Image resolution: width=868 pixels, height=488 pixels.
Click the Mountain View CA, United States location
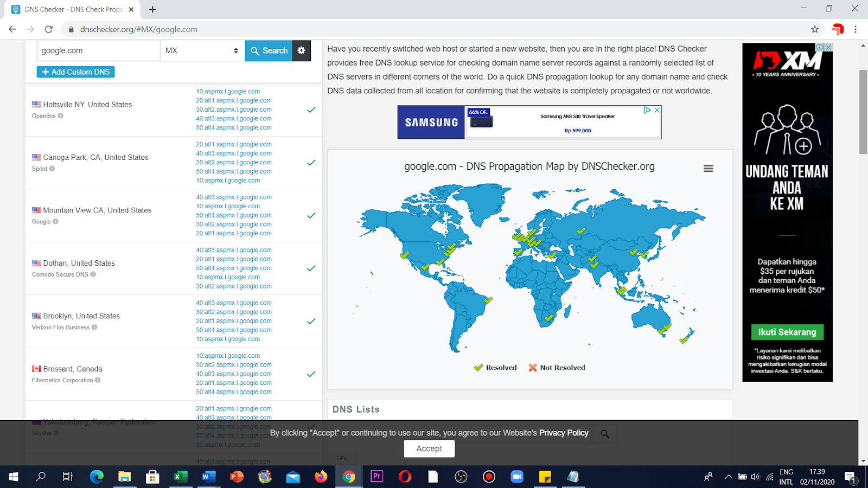97,210
